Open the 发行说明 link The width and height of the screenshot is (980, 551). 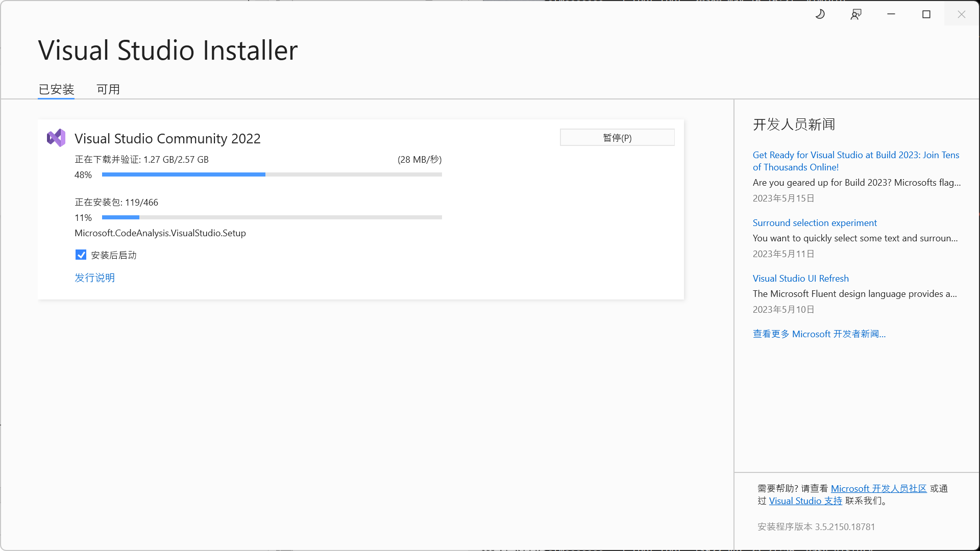tap(94, 278)
